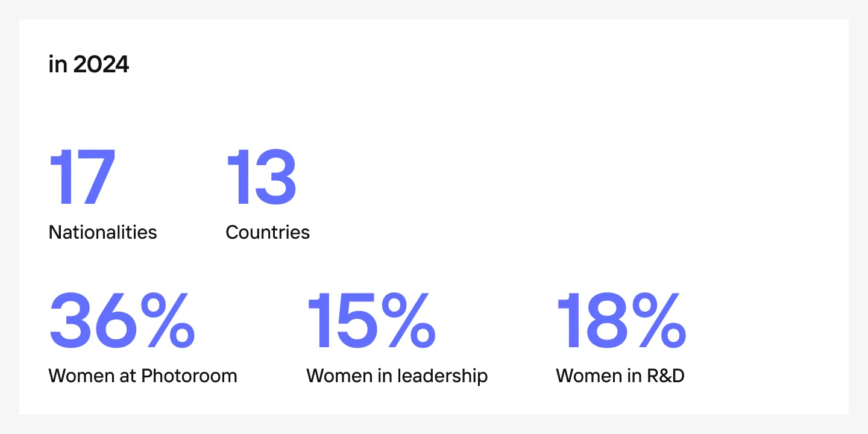
Task: Select the 15% statistic figure
Action: coord(371,321)
